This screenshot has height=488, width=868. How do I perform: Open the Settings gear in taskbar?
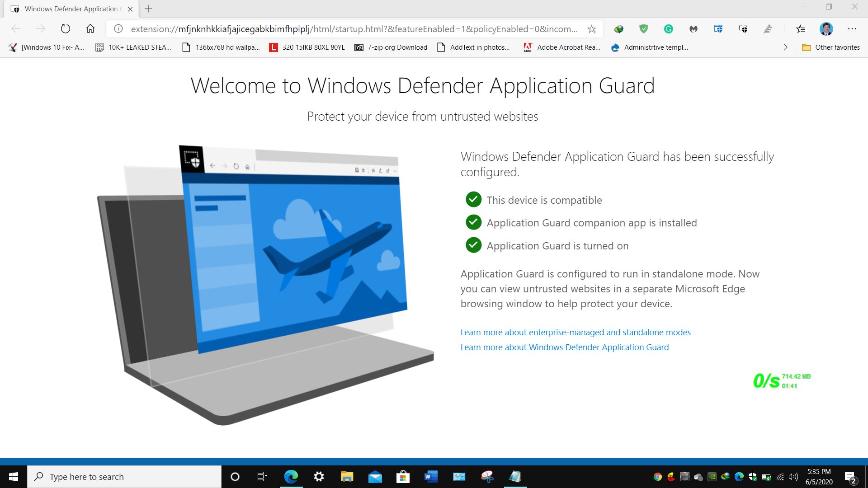319,477
